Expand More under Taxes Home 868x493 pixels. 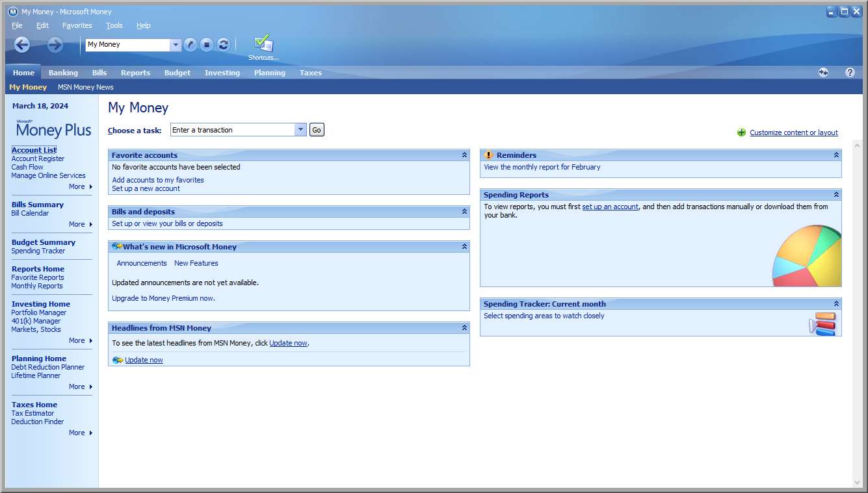coord(81,433)
